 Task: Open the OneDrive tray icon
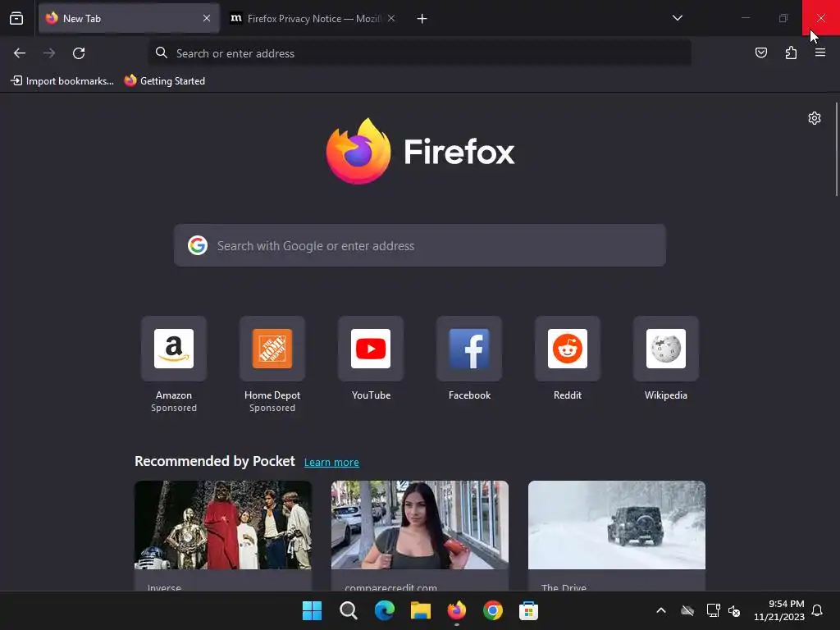click(x=687, y=610)
